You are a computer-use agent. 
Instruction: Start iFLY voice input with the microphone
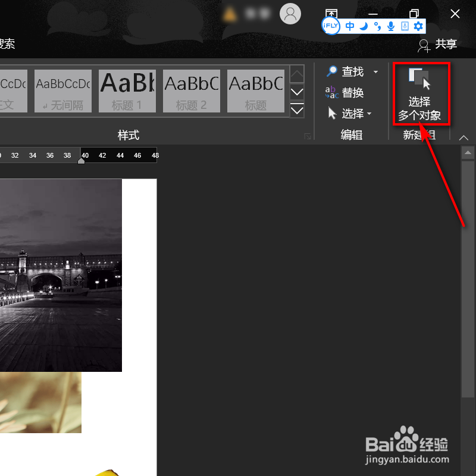tap(391, 26)
